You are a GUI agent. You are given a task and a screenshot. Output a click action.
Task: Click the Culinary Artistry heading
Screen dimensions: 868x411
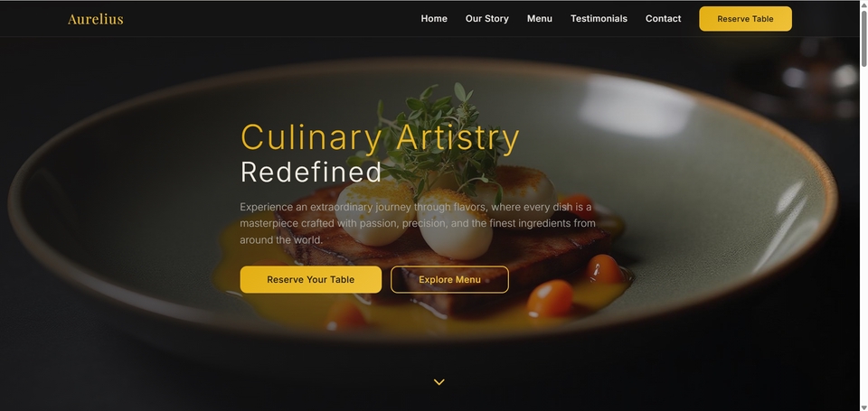click(381, 137)
